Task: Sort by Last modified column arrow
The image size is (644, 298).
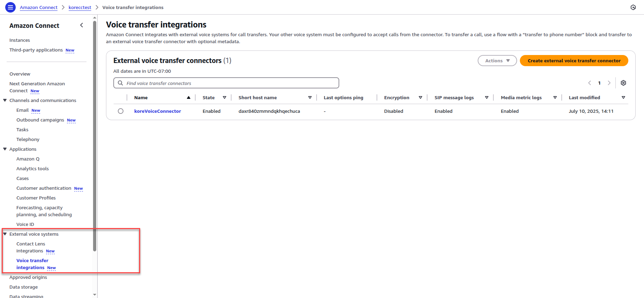Action: pyautogui.click(x=623, y=97)
